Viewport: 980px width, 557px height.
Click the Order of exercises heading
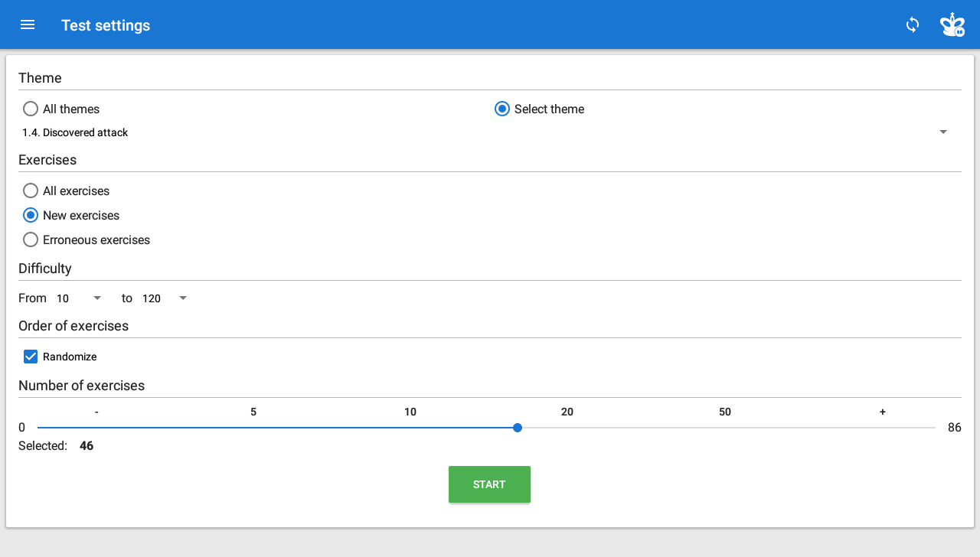(73, 326)
